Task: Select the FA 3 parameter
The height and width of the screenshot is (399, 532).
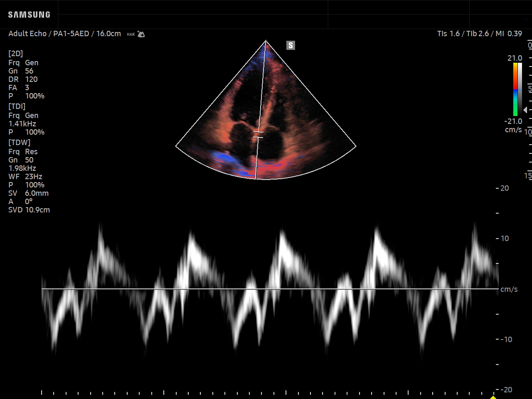Action: [19, 88]
